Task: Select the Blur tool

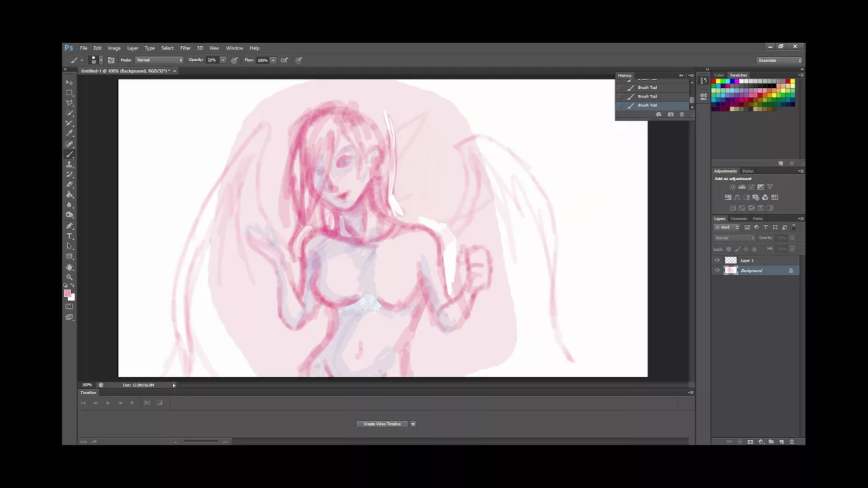Action: [x=69, y=205]
